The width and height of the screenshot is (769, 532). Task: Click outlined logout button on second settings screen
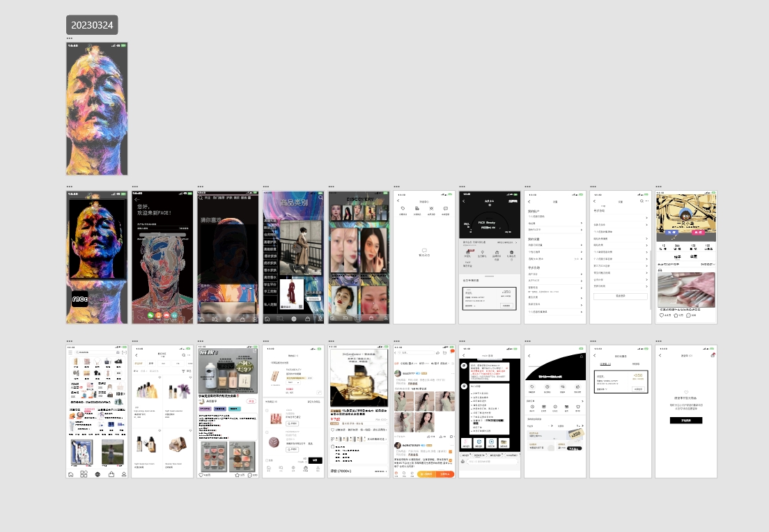tap(621, 296)
